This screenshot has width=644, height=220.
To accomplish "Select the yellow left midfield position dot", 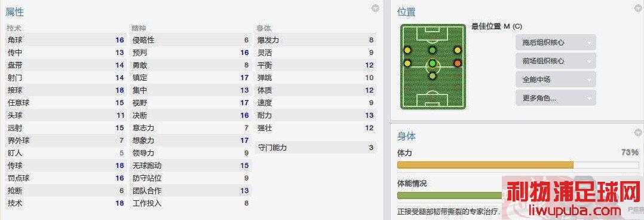I will click(407, 63).
